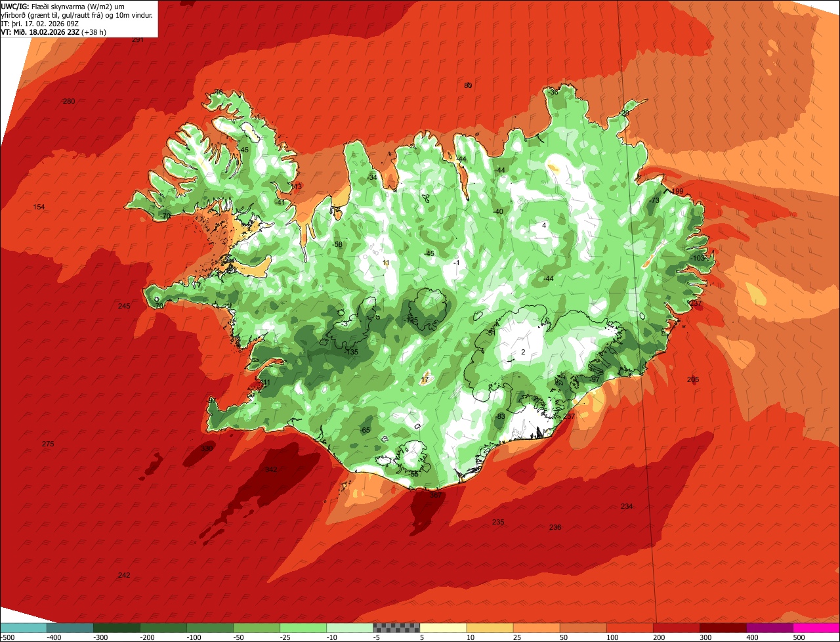This screenshot has width=840, height=642.
Task: Select the legend swatch between 50 and 100
Action: click(583, 628)
